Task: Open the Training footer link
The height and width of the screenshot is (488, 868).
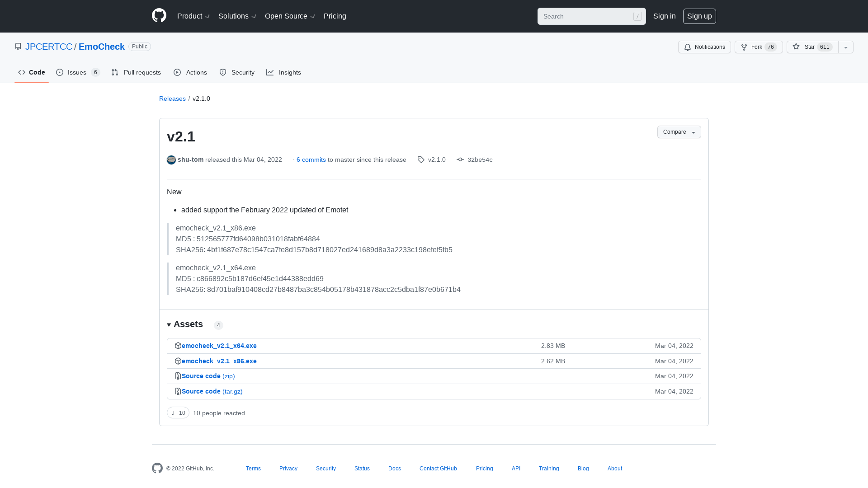Action: [549, 469]
